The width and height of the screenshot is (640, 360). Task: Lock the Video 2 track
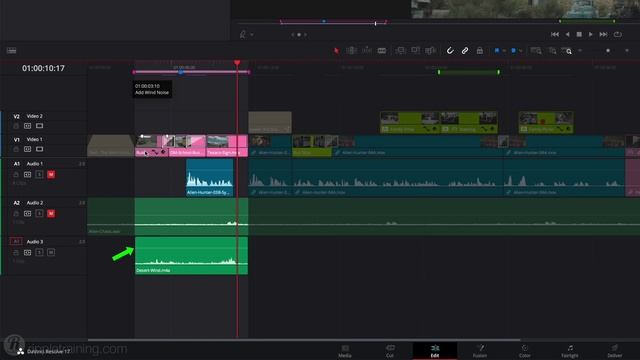[16, 126]
